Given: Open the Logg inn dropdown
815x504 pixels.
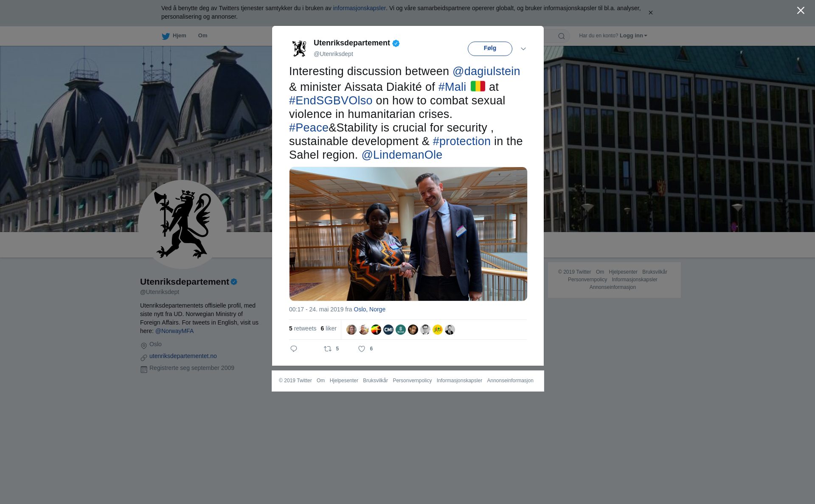Looking at the screenshot, I should coord(633,36).
